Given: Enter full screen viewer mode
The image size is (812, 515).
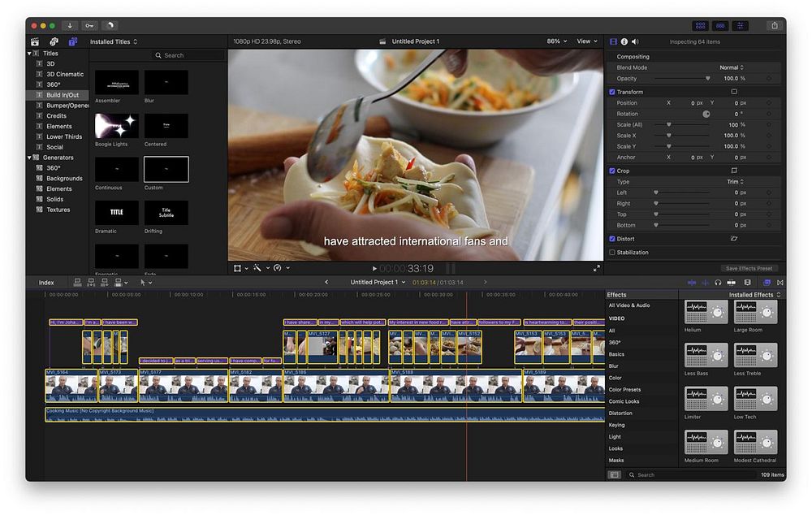Looking at the screenshot, I should (x=597, y=268).
